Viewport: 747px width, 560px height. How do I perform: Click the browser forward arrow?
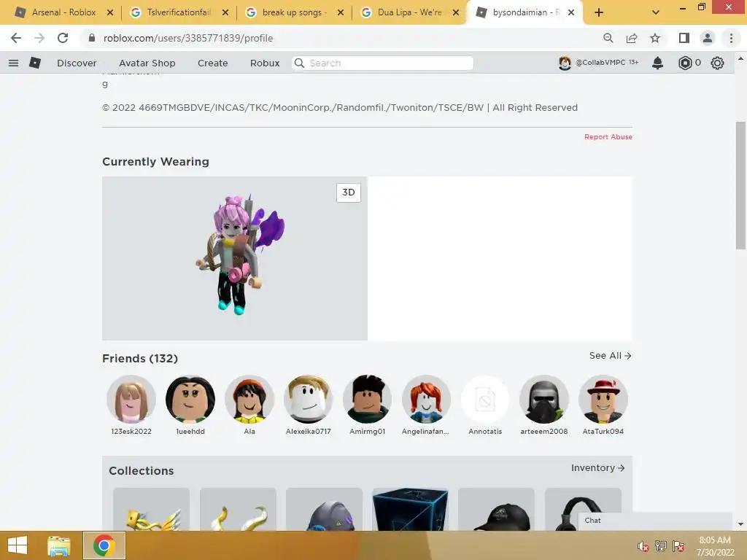point(39,38)
